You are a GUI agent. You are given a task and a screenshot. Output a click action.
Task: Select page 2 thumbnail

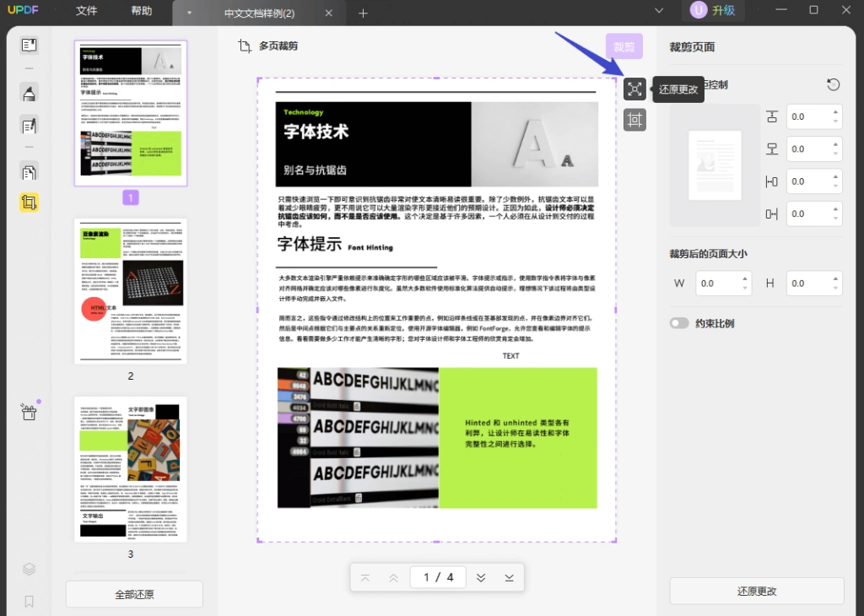point(131,291)
